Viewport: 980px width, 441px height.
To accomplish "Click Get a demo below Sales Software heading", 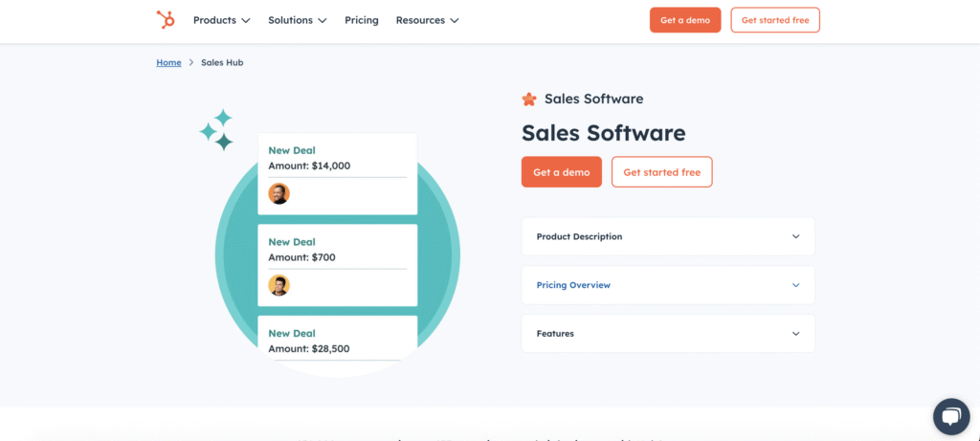I will pyautogui.click(x=561, y=172).
